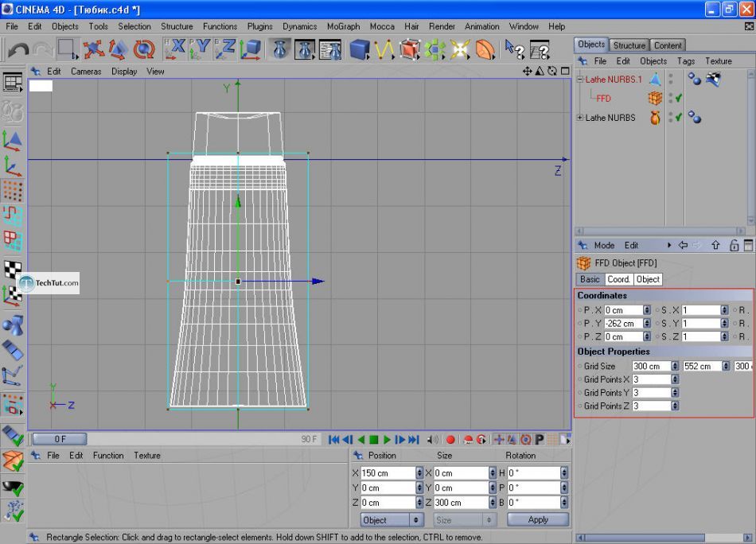Add a Cube primitive object
The height and width of the screenshot is (544, 756).
tap(360, 49)
